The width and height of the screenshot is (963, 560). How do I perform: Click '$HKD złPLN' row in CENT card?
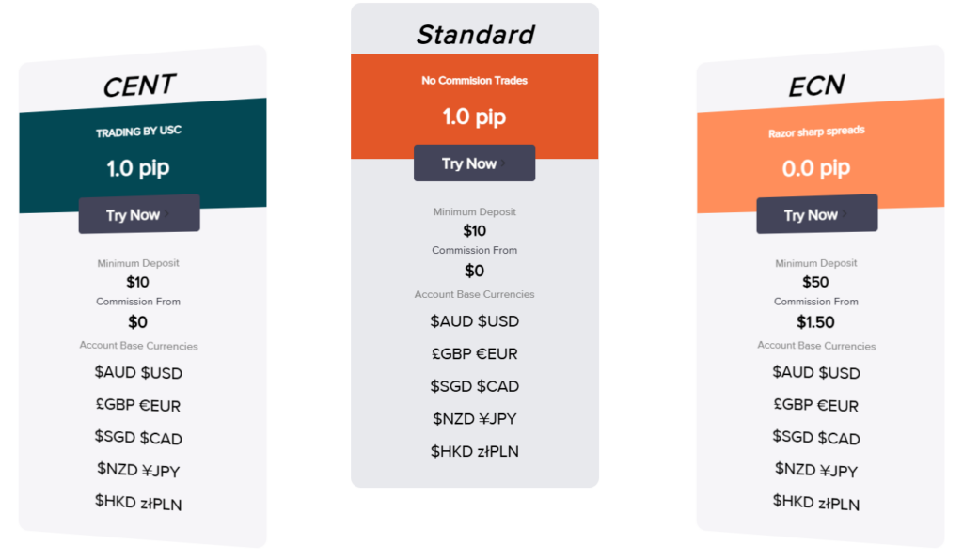click(138, 503)
